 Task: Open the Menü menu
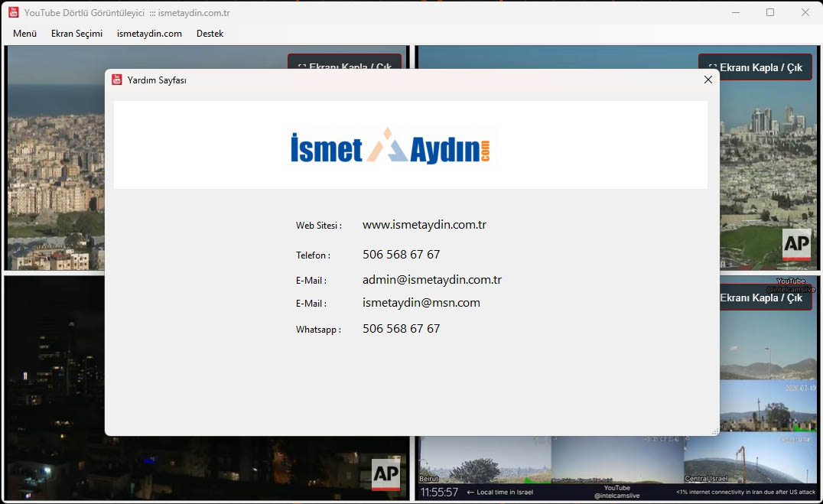pyautogui.click(x=24, y=34)
